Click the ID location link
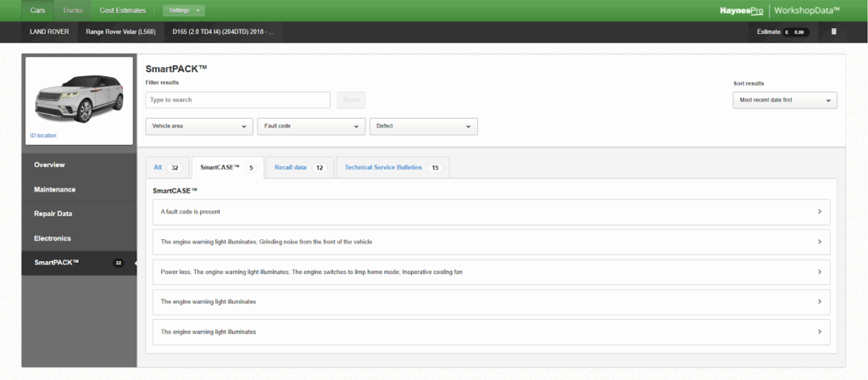 coord(42,136)
